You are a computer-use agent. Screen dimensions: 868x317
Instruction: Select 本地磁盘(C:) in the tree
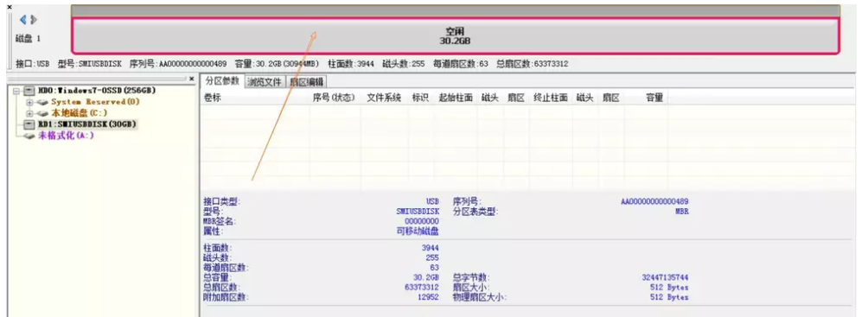point(80,113)
